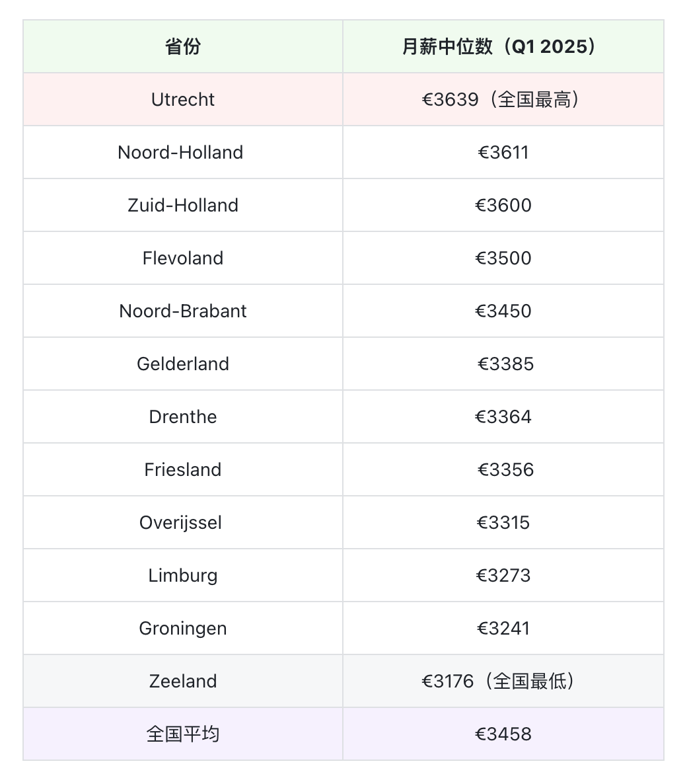Select the Utrecht province cell
Screen dimensions: 687x784
point(183,99)
